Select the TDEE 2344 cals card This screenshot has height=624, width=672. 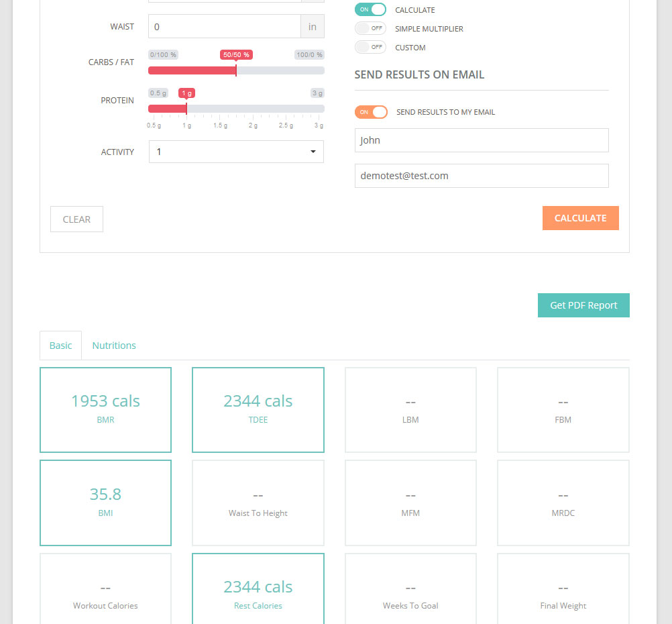258,409
